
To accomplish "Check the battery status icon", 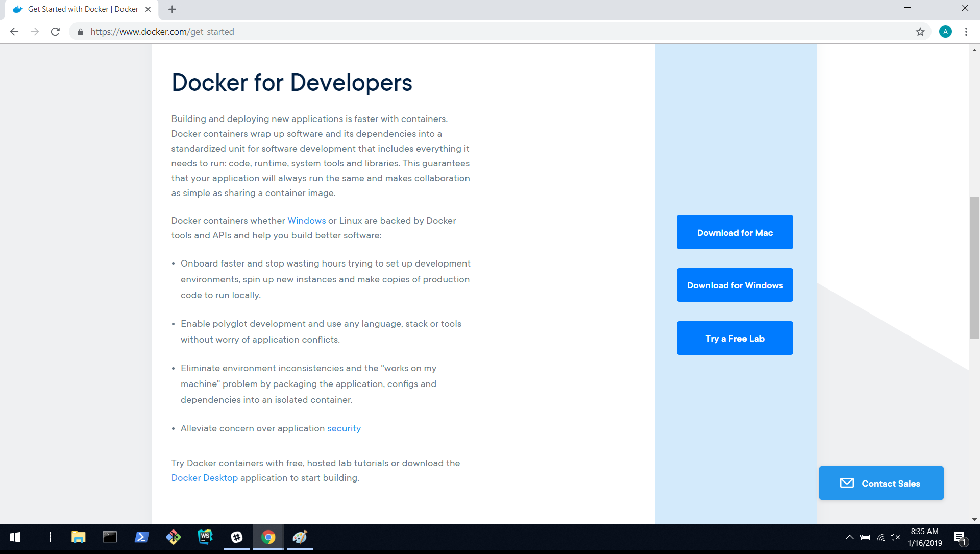I will click(x=865, y=537).
